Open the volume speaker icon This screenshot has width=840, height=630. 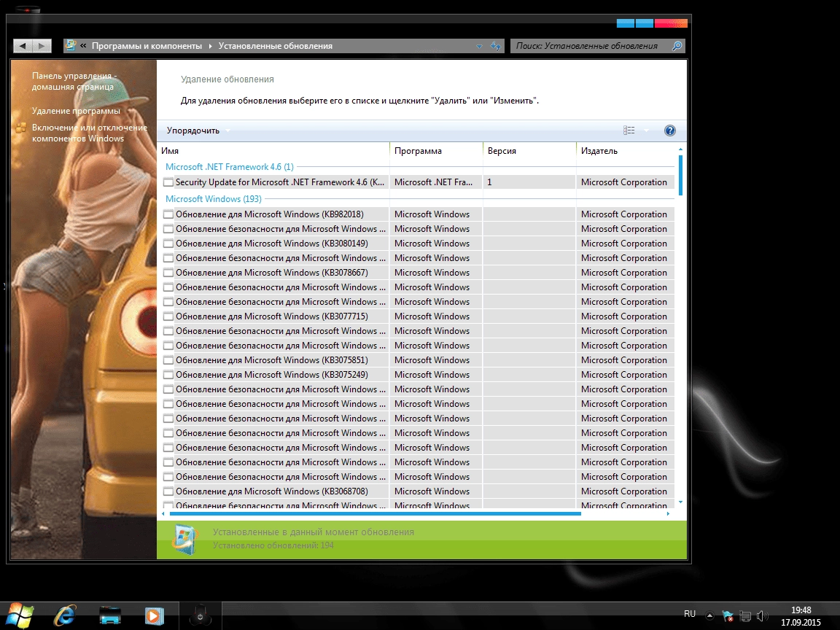pos(762,616)
